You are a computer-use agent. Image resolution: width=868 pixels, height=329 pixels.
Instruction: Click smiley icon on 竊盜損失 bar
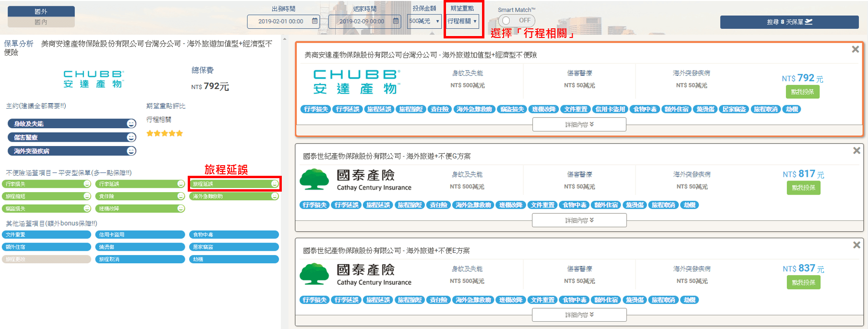point(87,208)
